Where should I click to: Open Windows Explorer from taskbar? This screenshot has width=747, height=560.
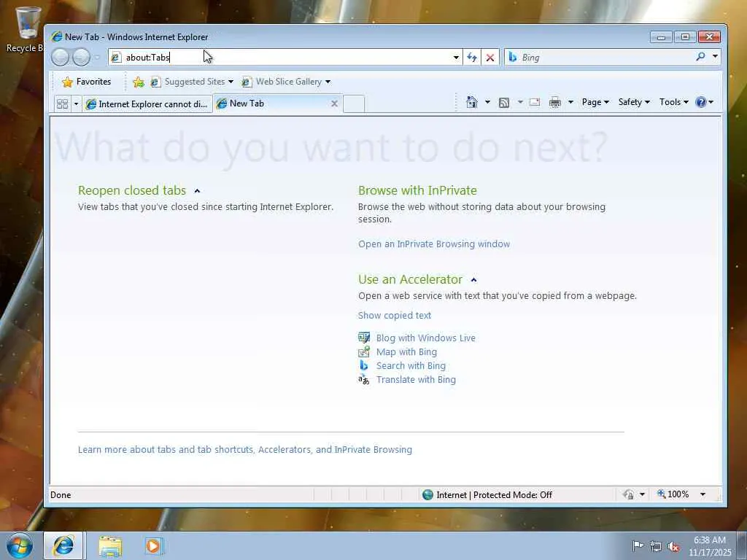(x=111, y=546)
